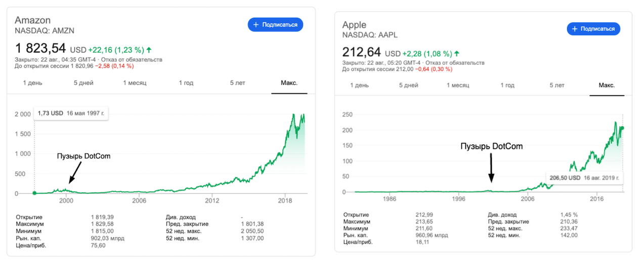644x263 pixels.
Task: Click the Amazon Подписаться button
Action: (275, 24)
